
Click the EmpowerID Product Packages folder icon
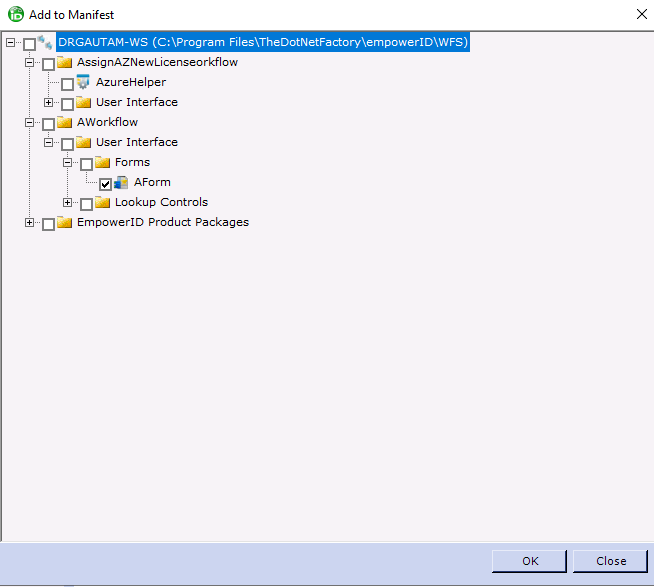(64, 223)
